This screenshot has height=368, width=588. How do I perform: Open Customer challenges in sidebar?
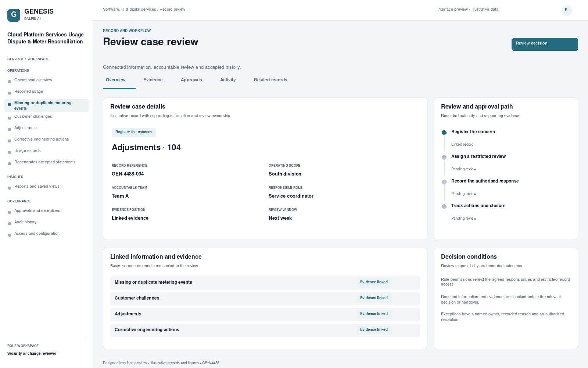click(46, 117)
